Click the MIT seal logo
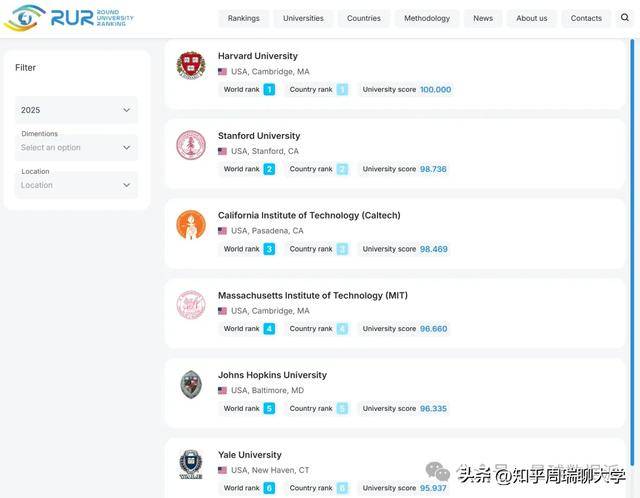The width and height of the screenshot is (640, 498). 190,305
